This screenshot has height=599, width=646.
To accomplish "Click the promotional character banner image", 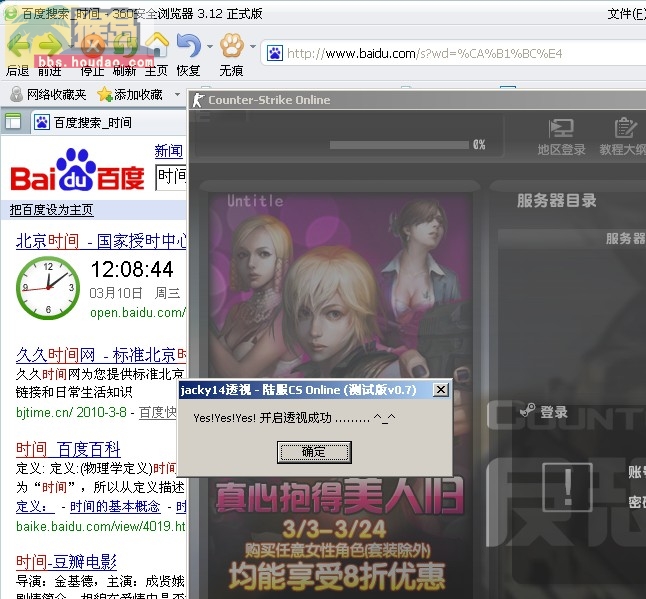I will pyautogui.click(x=341, y=284).
